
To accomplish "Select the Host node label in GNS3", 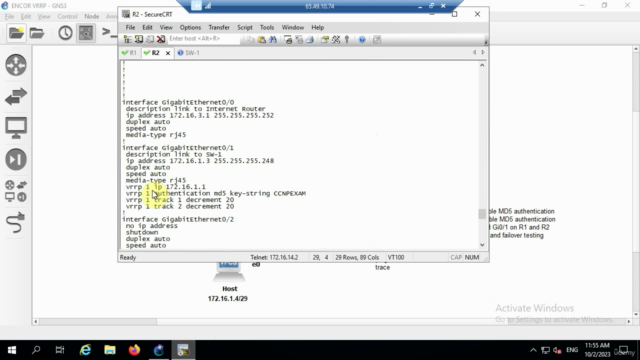I will click(229, 289).
